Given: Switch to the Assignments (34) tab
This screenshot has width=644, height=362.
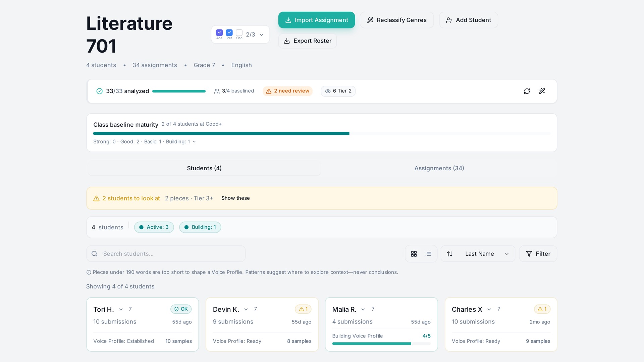Looking at the screenshot, I should coord(439,168).
